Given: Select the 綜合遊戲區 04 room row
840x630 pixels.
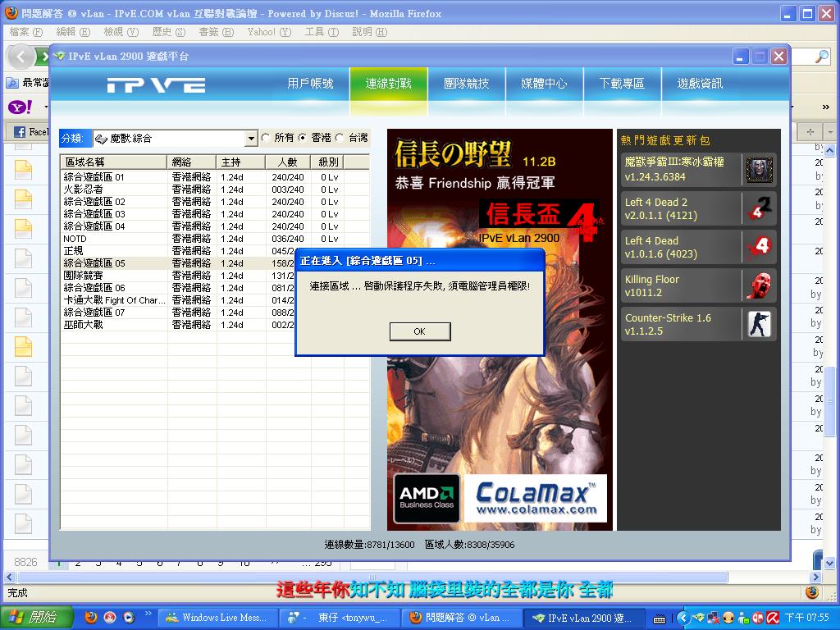Looking at the screenshot, I should [x=214, y=226].
